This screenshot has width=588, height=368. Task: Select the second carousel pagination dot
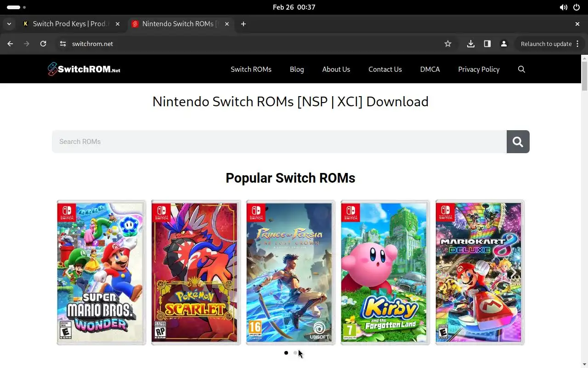pos(295,353)
